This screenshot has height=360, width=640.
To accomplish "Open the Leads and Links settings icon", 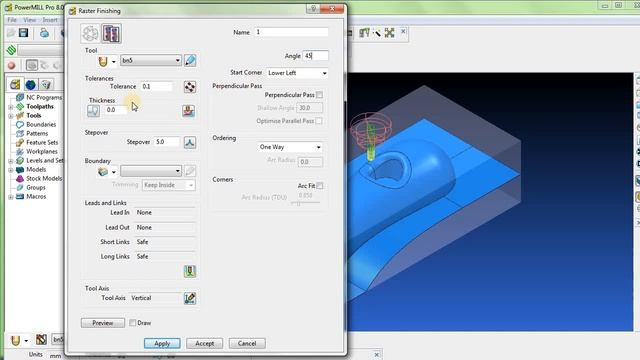I will pos(189,271).
